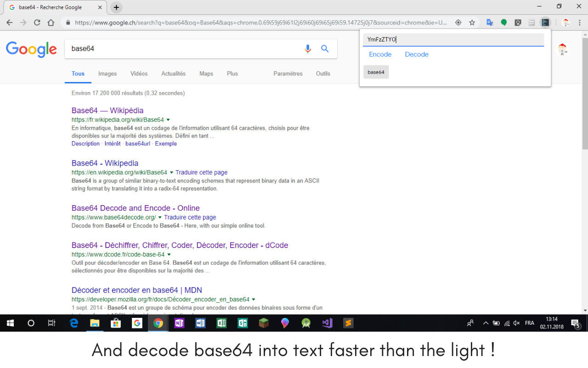The image size is (588, 368).
Task: Expand the en.wikipedia.org result options arrow
Action: coord(171,172)
